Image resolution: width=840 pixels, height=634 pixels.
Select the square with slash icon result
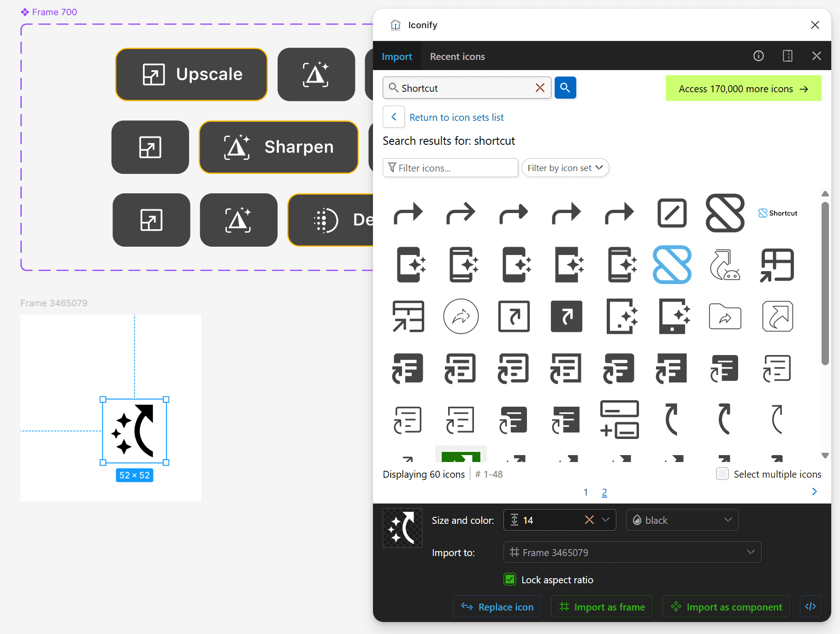pos(672,213)
